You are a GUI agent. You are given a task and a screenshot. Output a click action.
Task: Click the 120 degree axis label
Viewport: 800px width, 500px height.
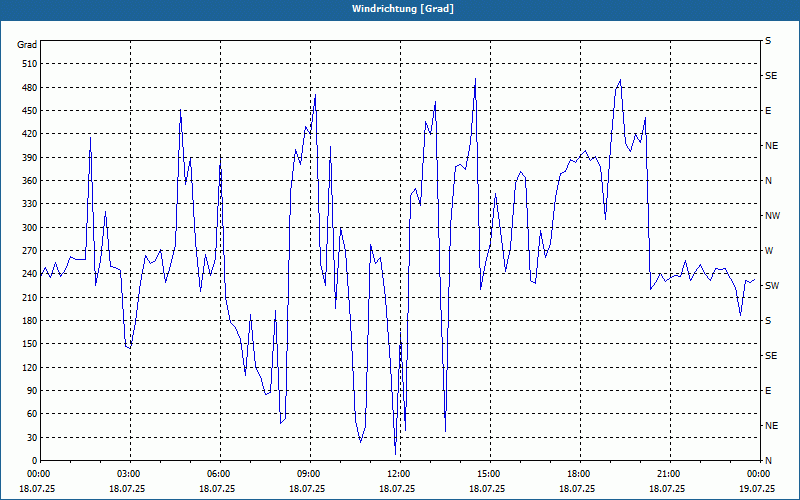click(x=30, y=367)
